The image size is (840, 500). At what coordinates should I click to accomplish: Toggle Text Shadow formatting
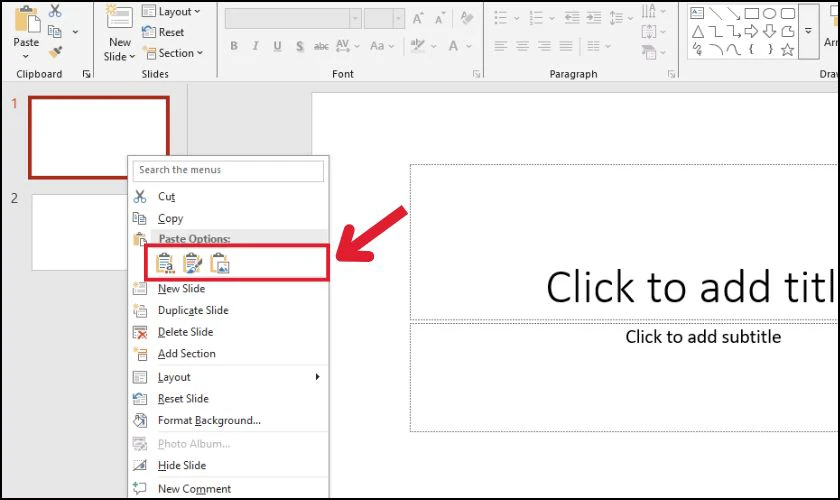click(x=299, y=46)
